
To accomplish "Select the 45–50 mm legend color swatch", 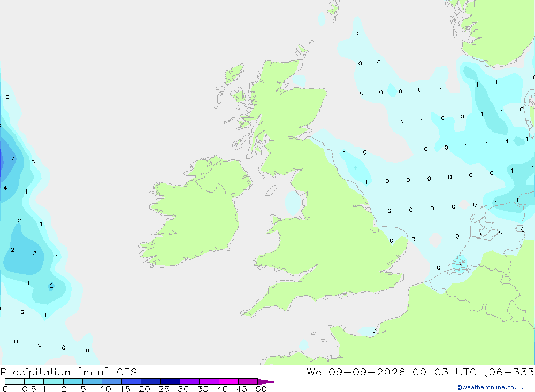I will point(248,381).
